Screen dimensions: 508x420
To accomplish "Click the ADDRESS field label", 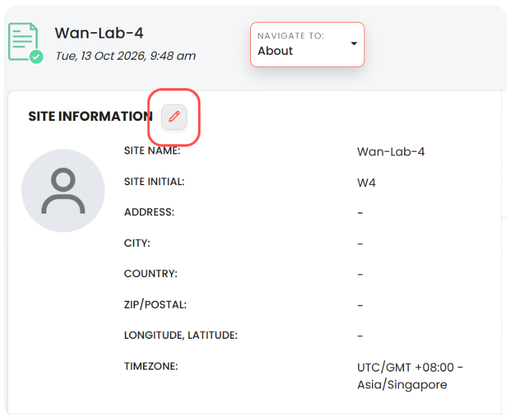I will pyautogui.click(x=149, y=212).
